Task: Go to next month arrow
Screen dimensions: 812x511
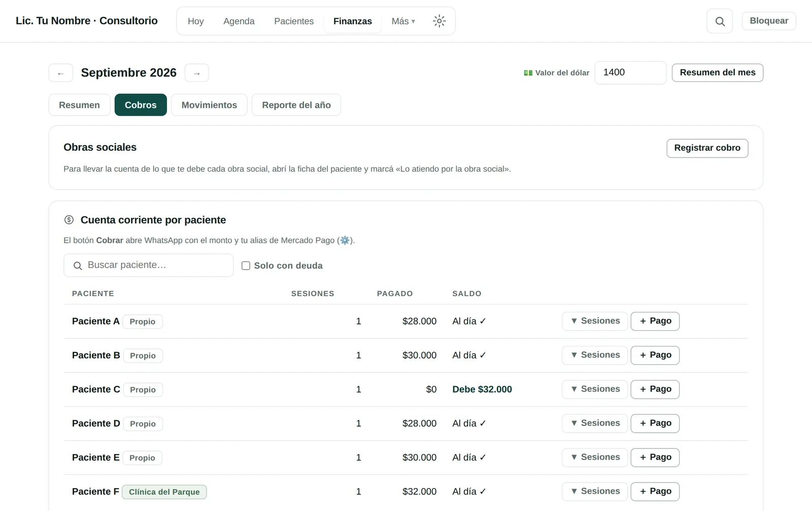Action: (197, 73)
